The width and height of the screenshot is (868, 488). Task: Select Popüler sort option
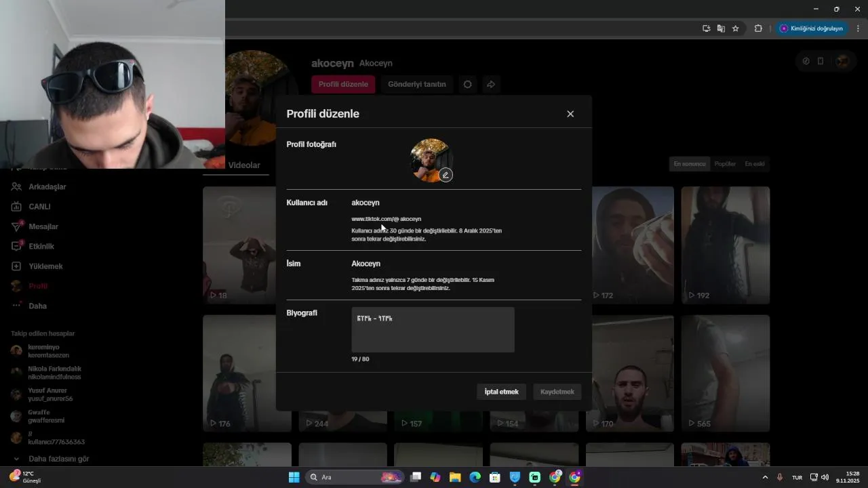(x=725, y=164)
